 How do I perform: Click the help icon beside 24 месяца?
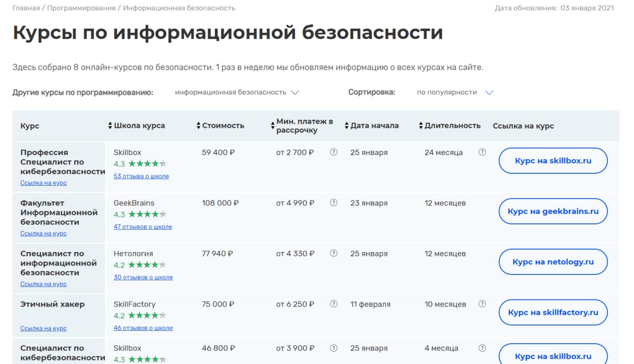pos(482,152)
